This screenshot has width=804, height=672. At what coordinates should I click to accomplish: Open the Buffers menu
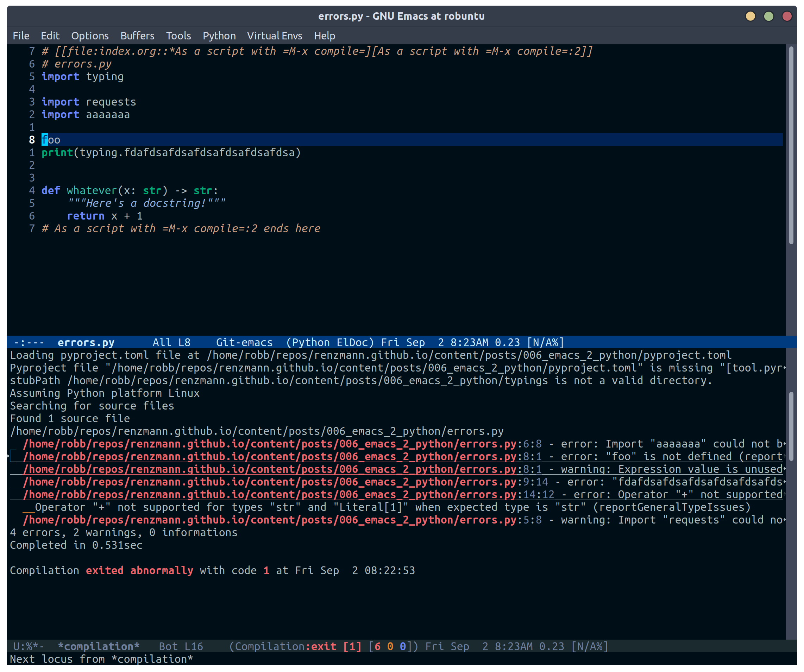137,36
